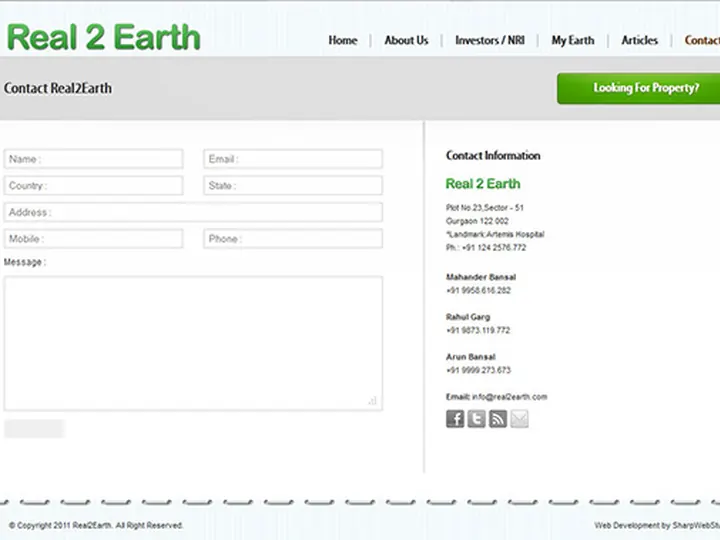Select the text 'Mahander Bansal'
Image resolution: width=720 pixels, height=540 pixels.
pyautogui.click(x=481, y=277)
